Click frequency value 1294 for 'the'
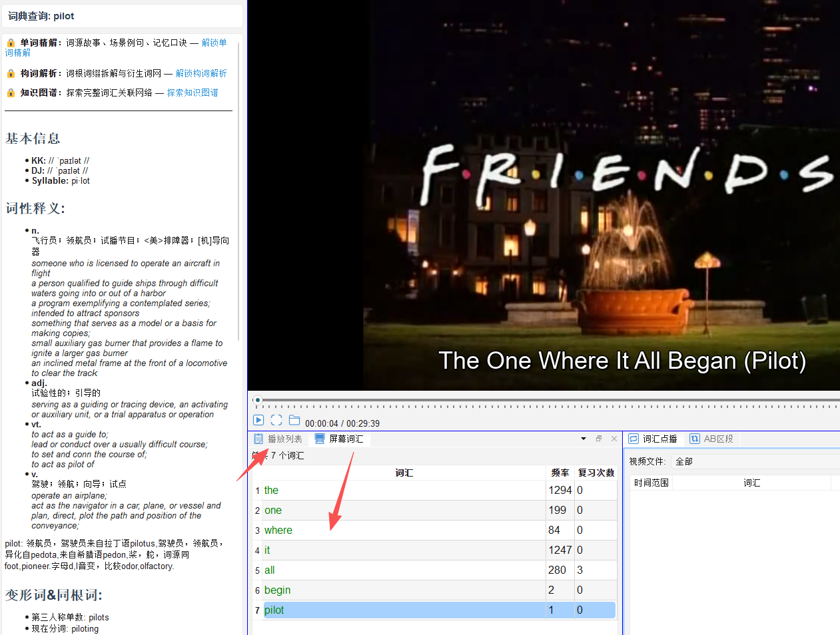 coord(560,490)
